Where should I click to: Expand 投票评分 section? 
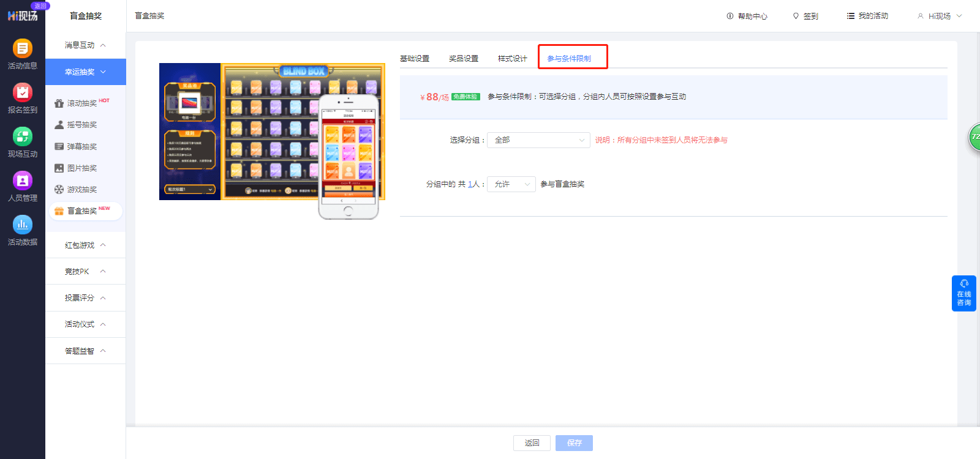pyautogui.click(x=86, y=298)
